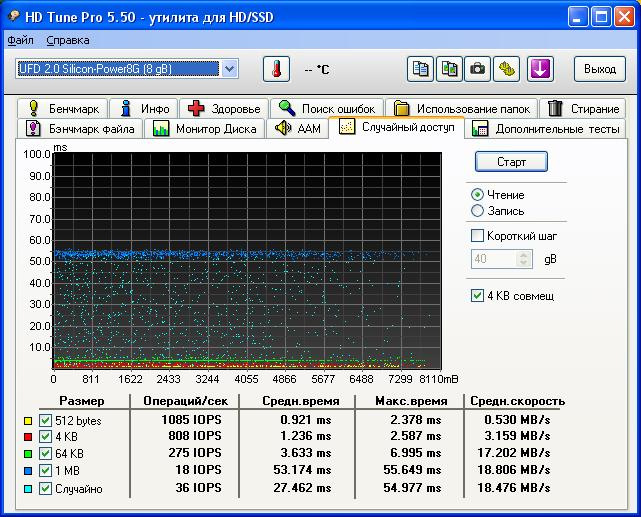
Task: Maximize the HD Tune Pro window
Action: [x=601, y=17]
